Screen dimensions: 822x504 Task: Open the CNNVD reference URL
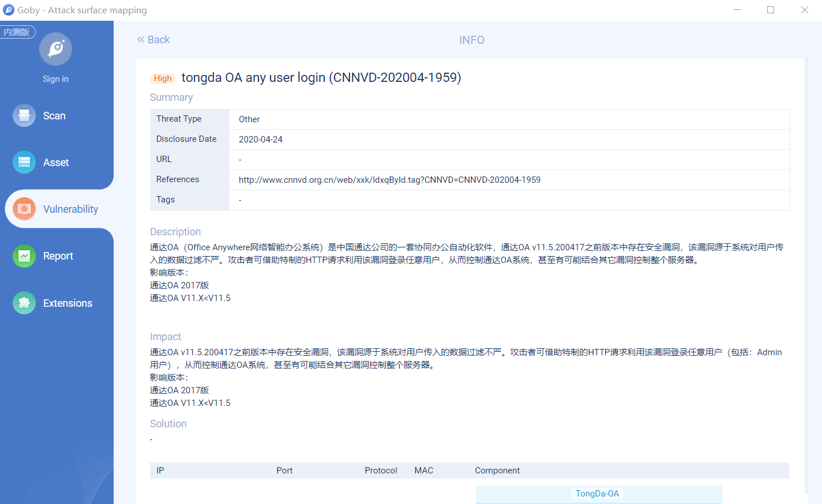(389, 179)
